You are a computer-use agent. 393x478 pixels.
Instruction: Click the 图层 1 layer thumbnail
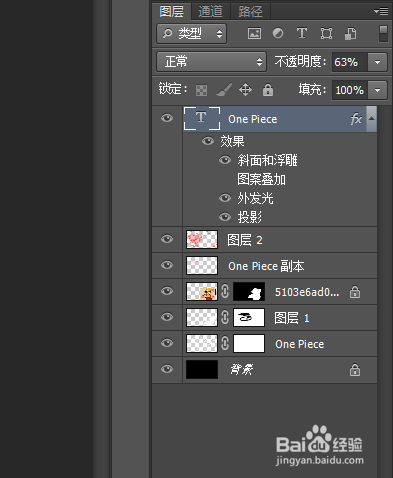click(x=202, y=317)
